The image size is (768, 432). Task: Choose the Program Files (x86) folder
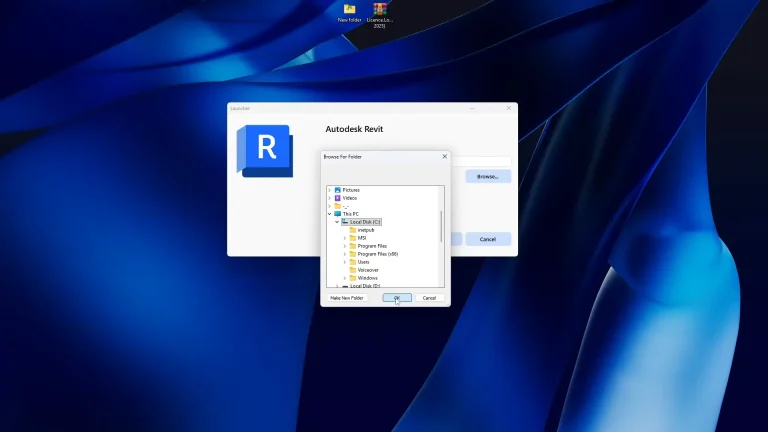(x=377, y=254)
